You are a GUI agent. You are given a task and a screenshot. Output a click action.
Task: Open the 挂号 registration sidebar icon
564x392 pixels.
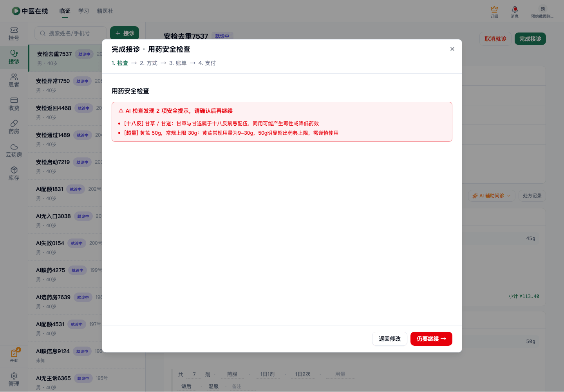pyautogui.click(x=14, y=34)
